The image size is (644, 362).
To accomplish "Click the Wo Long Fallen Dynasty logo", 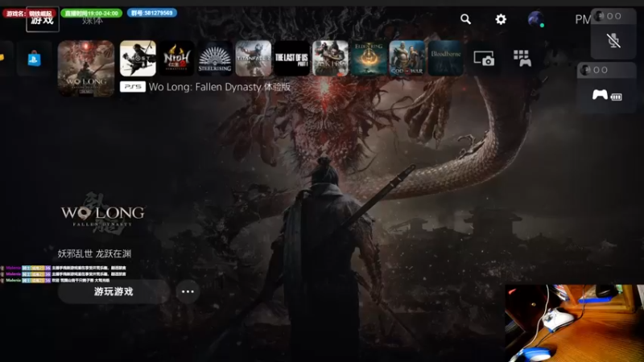I will tap(103, 214).
